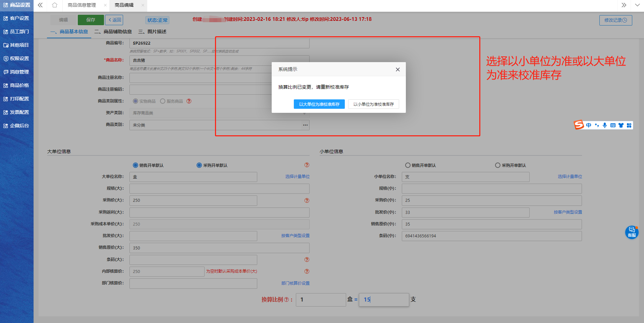The image size is (644, 323).
Task: Open 商品类别 selector ellipsis button
Action: point(305,125)
